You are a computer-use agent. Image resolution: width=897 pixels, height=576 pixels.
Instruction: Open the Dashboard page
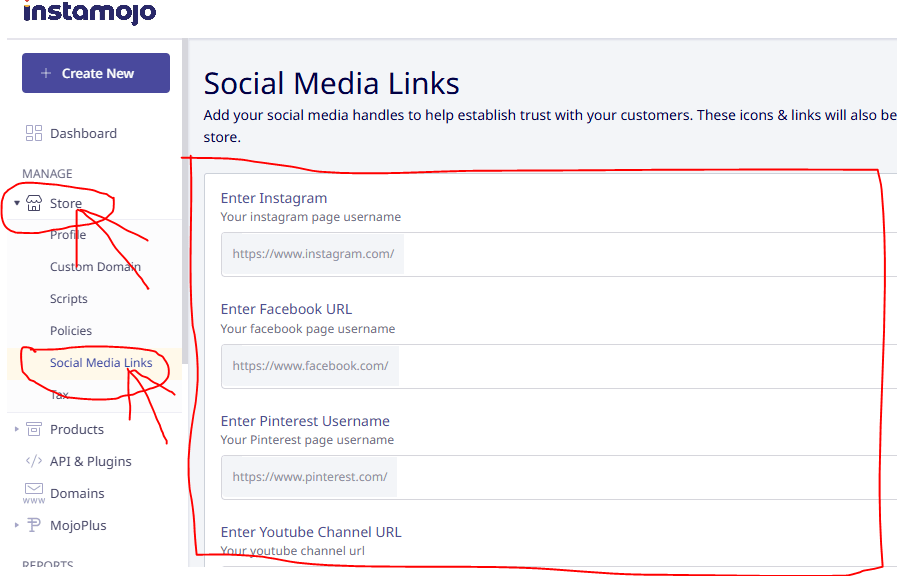click(x=84, y=133)
